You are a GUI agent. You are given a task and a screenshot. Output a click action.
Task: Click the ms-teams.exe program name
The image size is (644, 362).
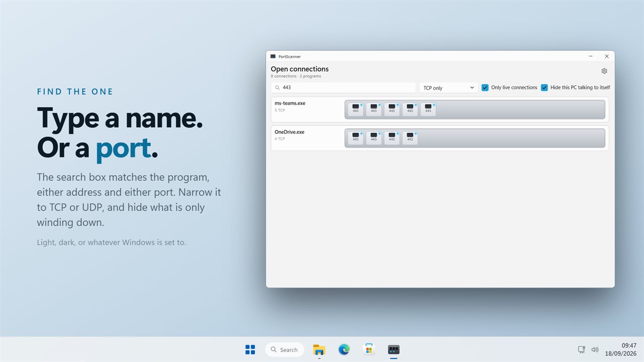tap(290, 103)
